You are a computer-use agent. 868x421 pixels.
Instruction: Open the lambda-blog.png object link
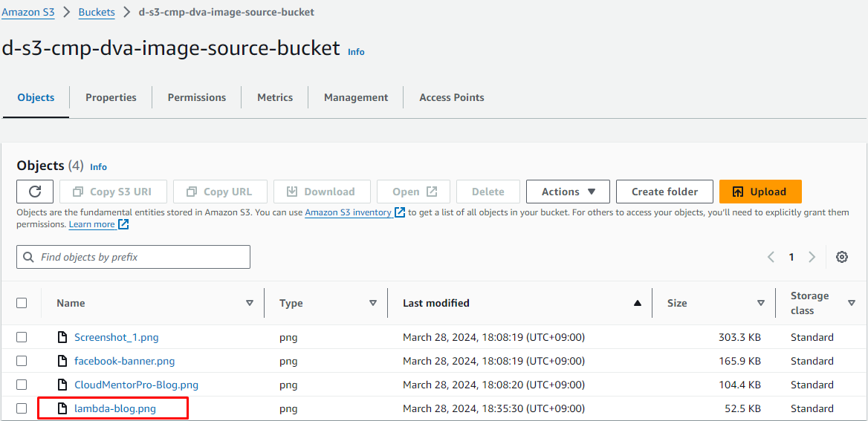point(115,408)
